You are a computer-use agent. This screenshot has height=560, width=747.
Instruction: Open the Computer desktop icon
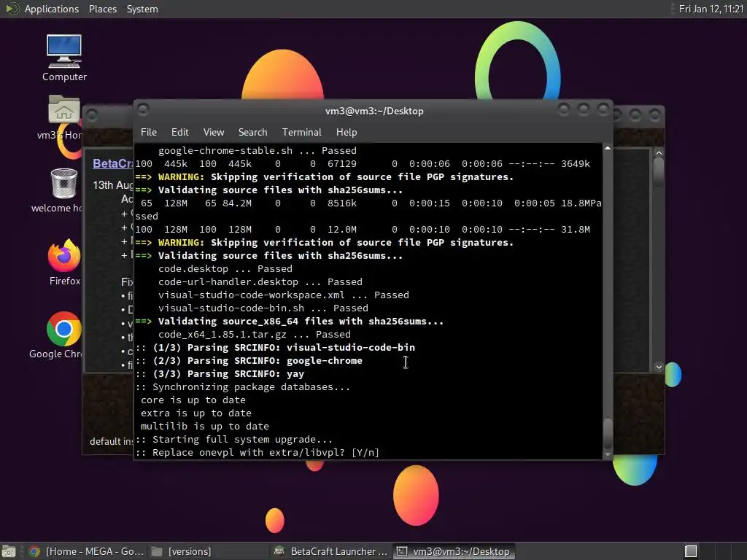tap(64, 57)
